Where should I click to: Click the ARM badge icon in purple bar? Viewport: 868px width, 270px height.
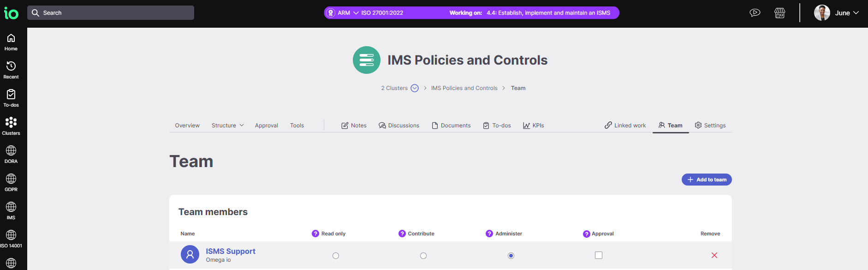(x=331, y=13)
